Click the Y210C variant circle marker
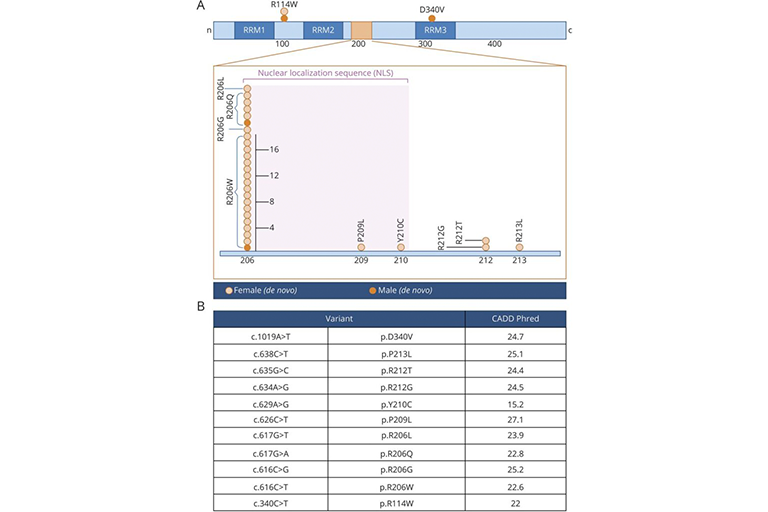Viewport: 768px width, 512px height. (x=401, y=247)
